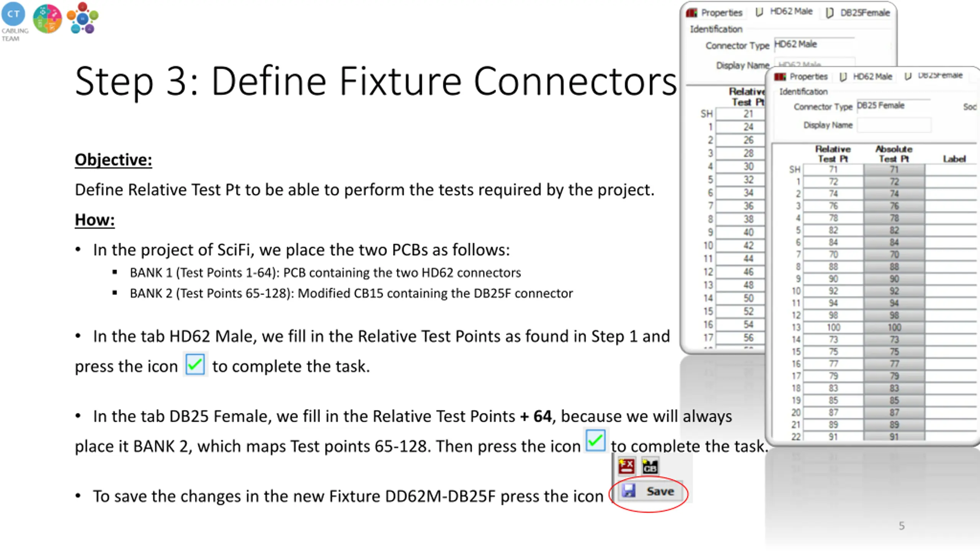Click the underlined 'Objective:' heading
Image resolution: width=980 pixels, height=551 pixels.
click(x=113, y=160)
